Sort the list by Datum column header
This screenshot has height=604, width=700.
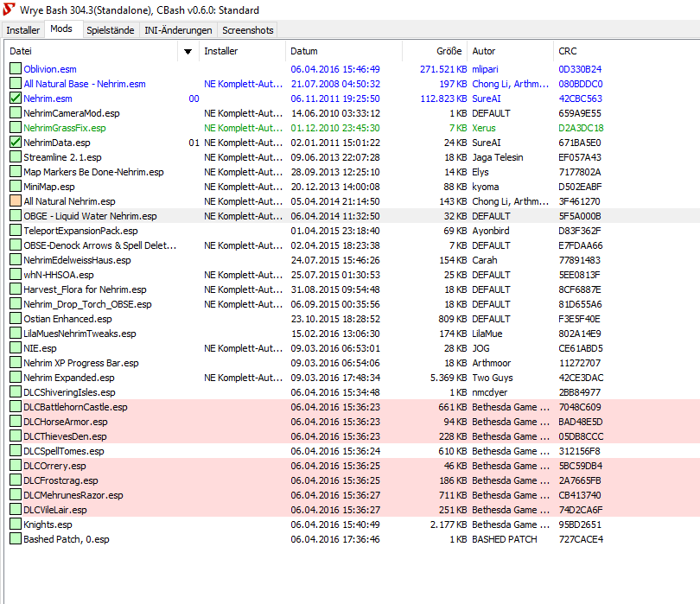click(304, 52)
